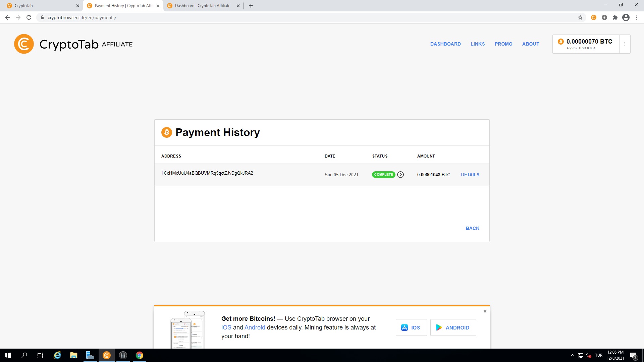Image resolution: width=644 pixels, height=362 pixels.
Task: Launch Internet Explorer from the taskbar
Action: click(57, 355)
